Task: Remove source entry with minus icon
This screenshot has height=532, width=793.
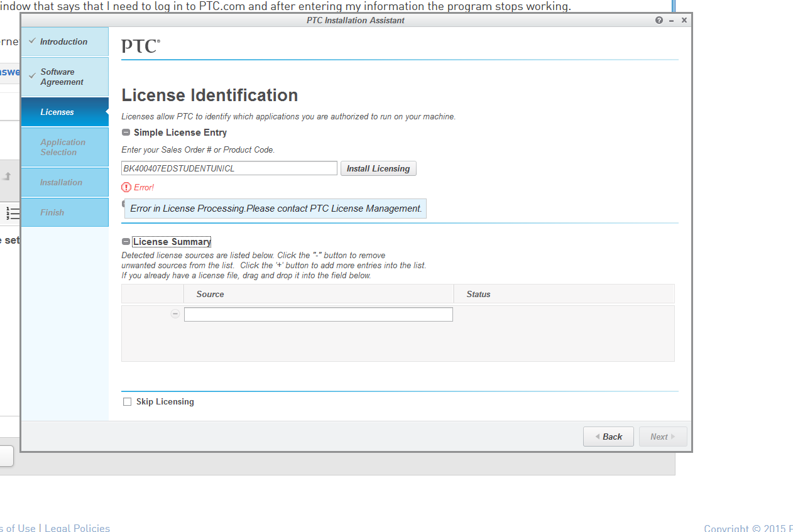Action: point(175,314)
